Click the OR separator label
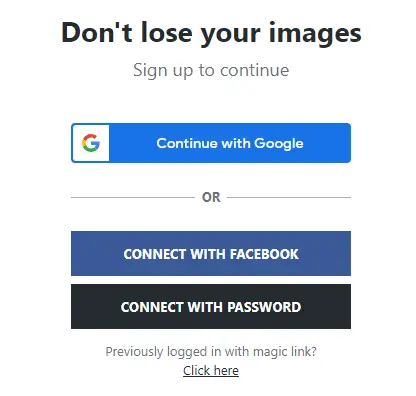This screenshot has height=396, width=416. point(211,197)
